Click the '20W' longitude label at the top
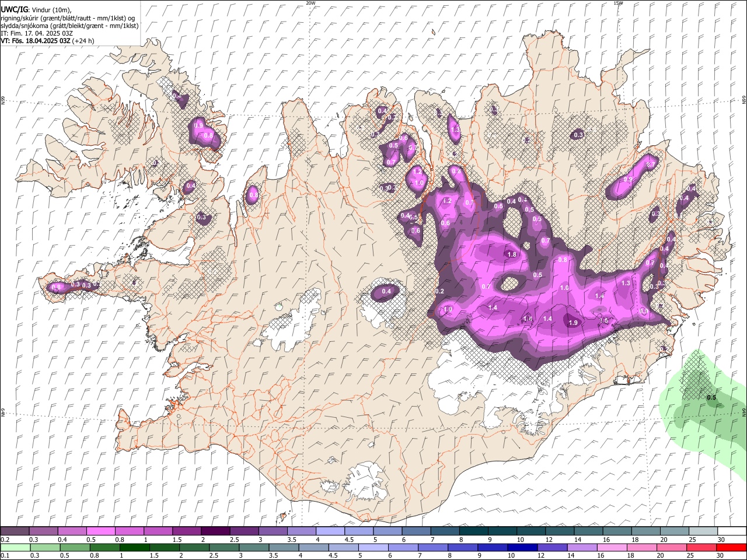This screenshot has width=747, height=560. pyautogui.click(x=310, y=3)
